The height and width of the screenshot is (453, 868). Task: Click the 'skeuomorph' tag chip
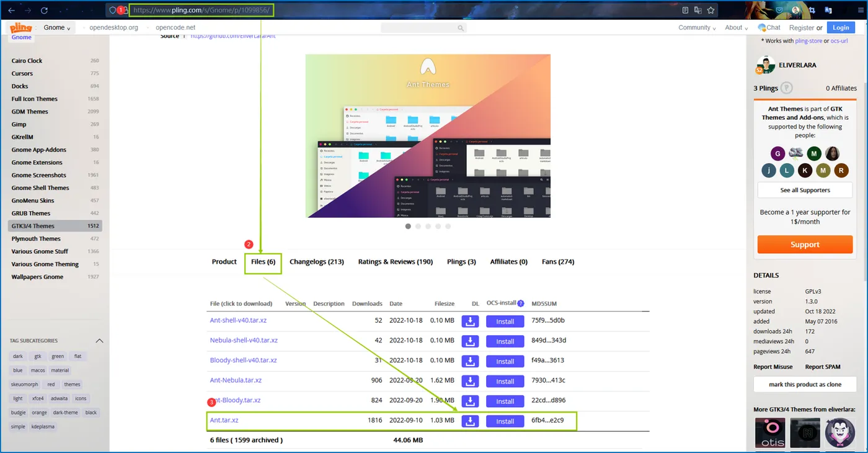coord(24,384)
